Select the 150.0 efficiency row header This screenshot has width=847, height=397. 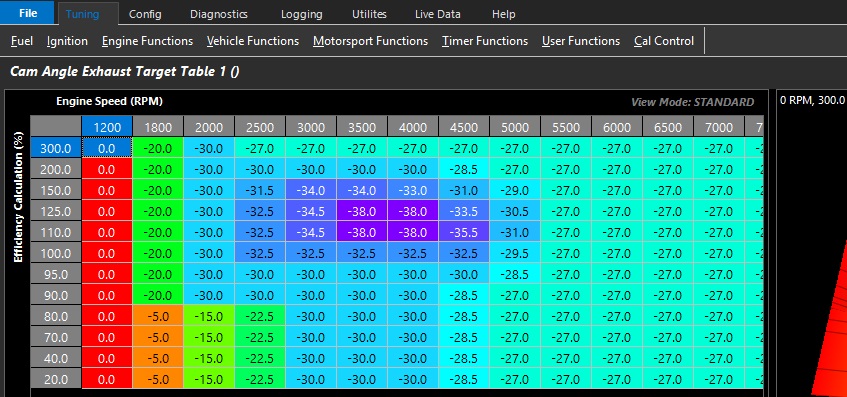(56, 190)
